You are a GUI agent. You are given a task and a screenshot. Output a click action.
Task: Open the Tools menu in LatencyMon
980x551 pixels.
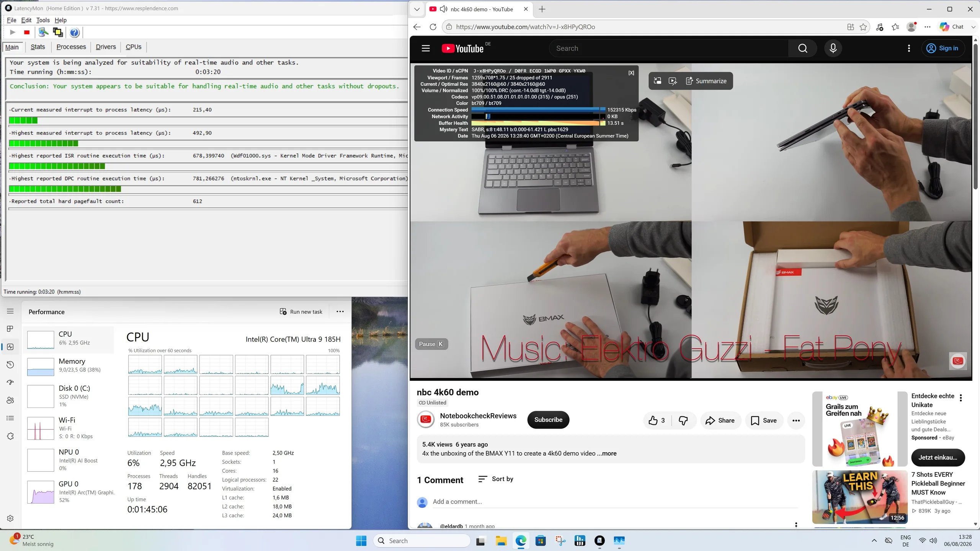coord(43,20)
